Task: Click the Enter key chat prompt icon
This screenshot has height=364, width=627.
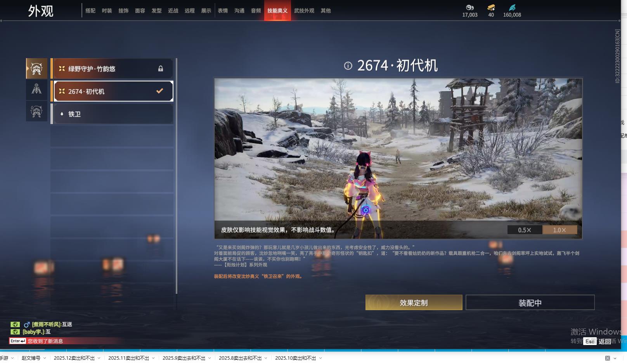Action: tap(18, 341)
